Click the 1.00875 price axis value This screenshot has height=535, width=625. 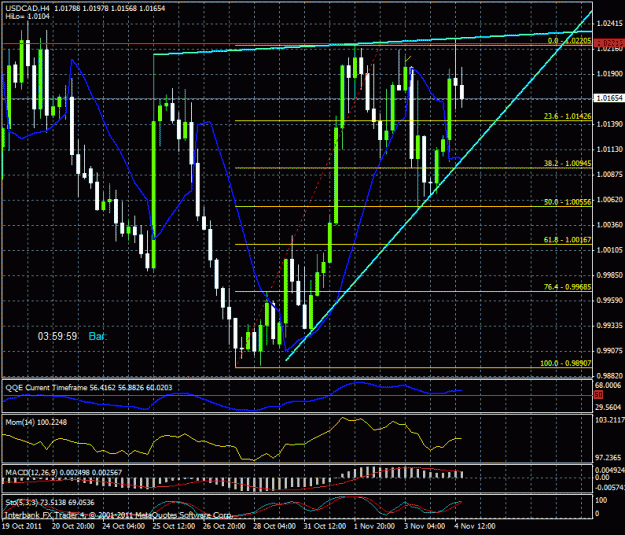click(x=610, y=174)
